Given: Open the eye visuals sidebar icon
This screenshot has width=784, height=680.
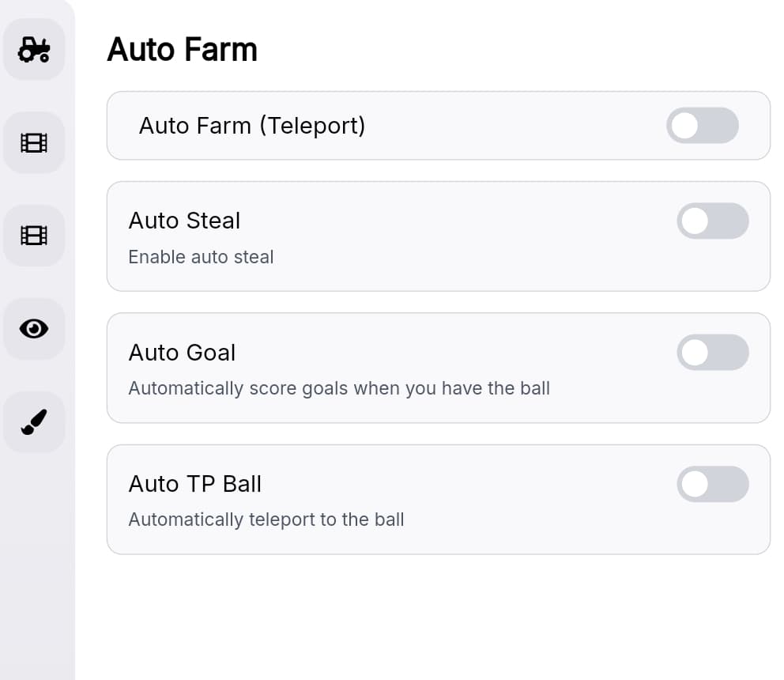Looking at the screenshot, I should tap(34, 329).
